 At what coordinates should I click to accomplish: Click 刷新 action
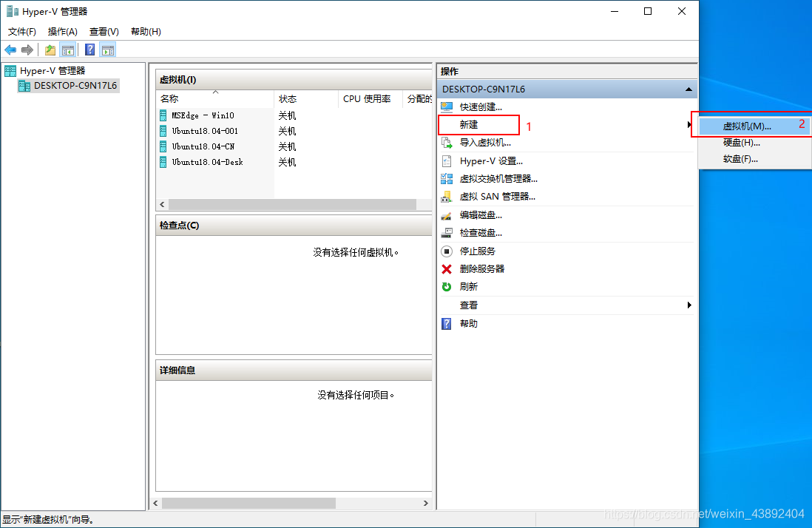468,286
